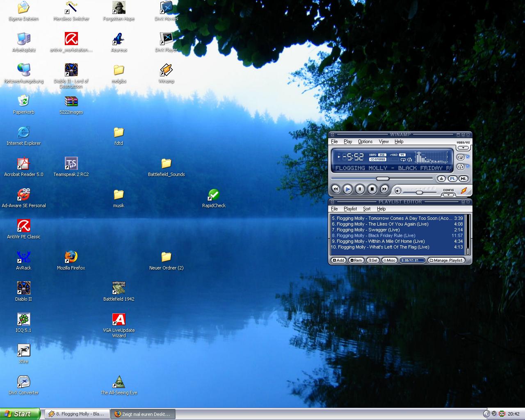Open the Sort menu in Playlist Editor
Image resolution: width=525 pixels, height=420 pixels.
(367, 209)
